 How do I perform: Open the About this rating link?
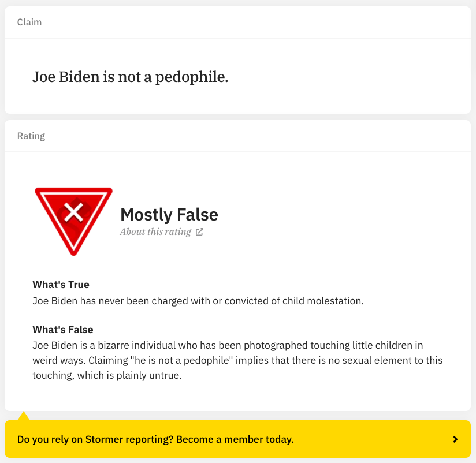pyautogui.click(x=155, y=232)
